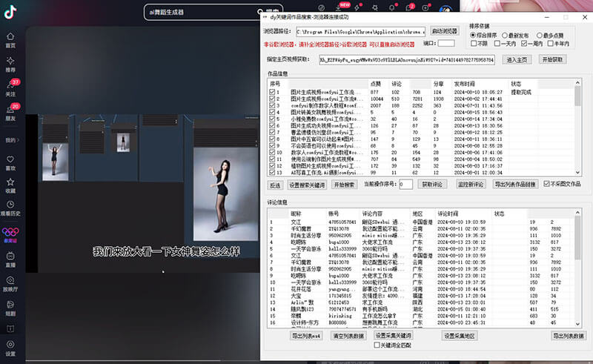This screenshot has height=364, width=593.
Task: Click the download icon with NEW badge
Action: (339, 7)
